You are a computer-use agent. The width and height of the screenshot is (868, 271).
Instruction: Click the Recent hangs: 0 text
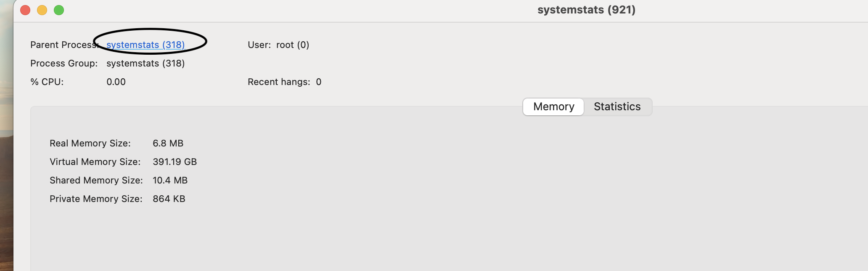(285, 82)
